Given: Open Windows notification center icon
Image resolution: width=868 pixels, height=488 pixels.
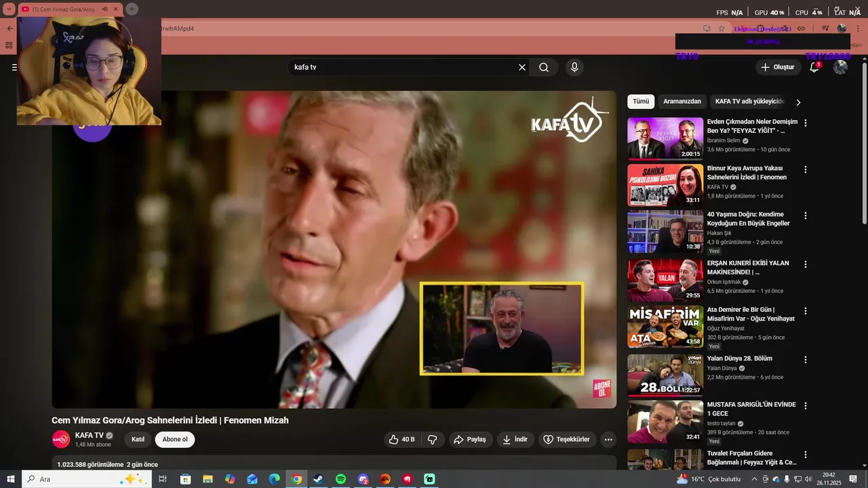Looking at the screenshot, I should pyautogui.click(x=853, y=479).
